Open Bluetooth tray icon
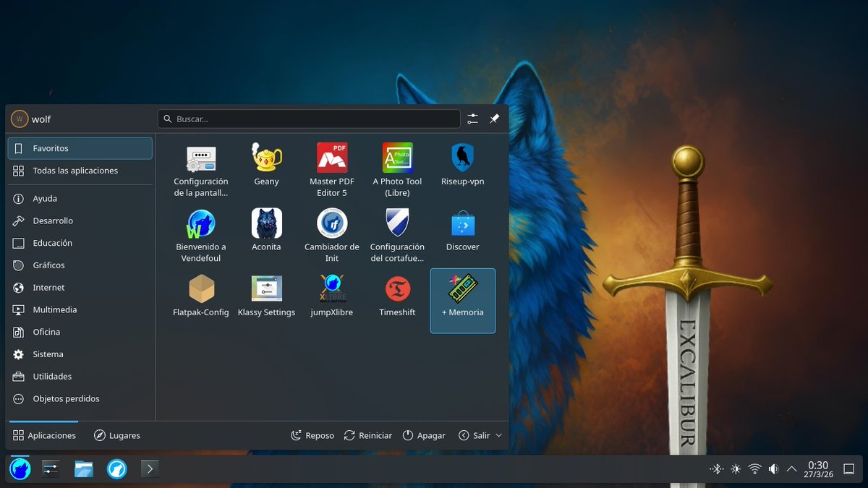The width and height of the screenshot is (868, 488). point(717,469)
